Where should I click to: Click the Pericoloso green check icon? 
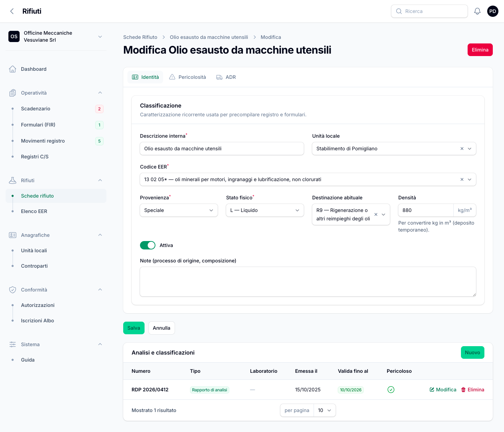click(391, 390)
